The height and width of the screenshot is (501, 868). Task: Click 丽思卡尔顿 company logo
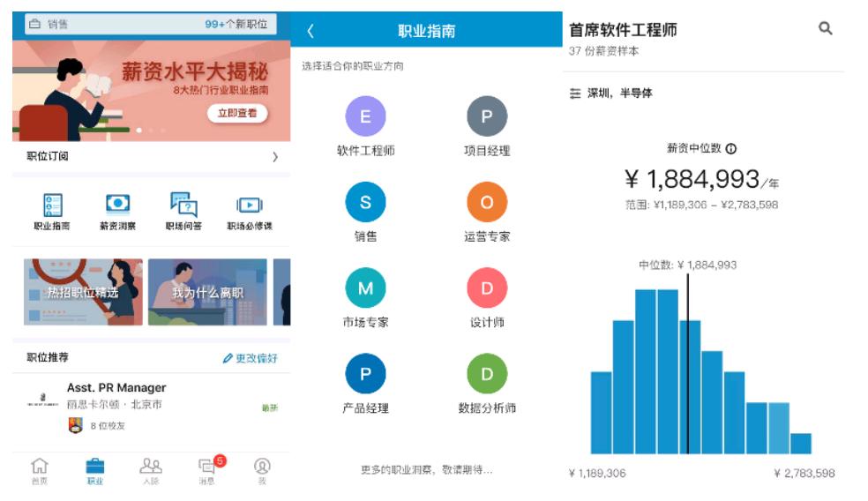pyautogui.click(x=42, y=400)
